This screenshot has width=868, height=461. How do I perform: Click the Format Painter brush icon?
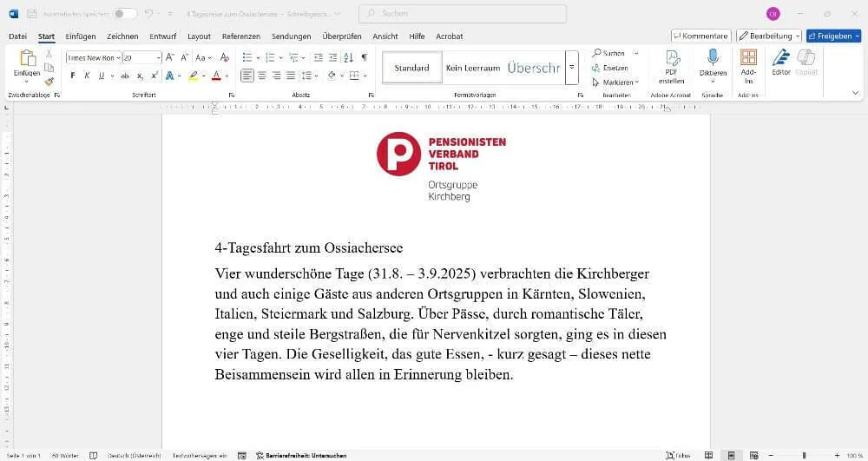click(49, 82)
